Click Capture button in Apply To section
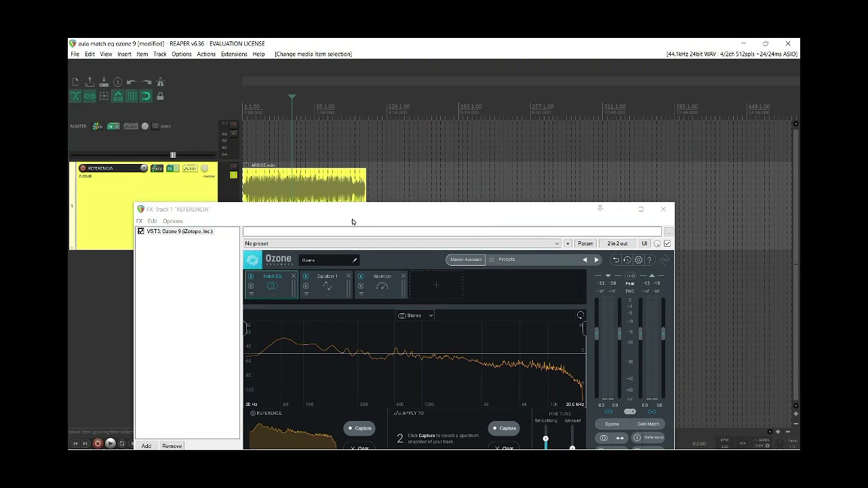Image resolution: width=868 pixels, height=488 pixels. [504, 428]
